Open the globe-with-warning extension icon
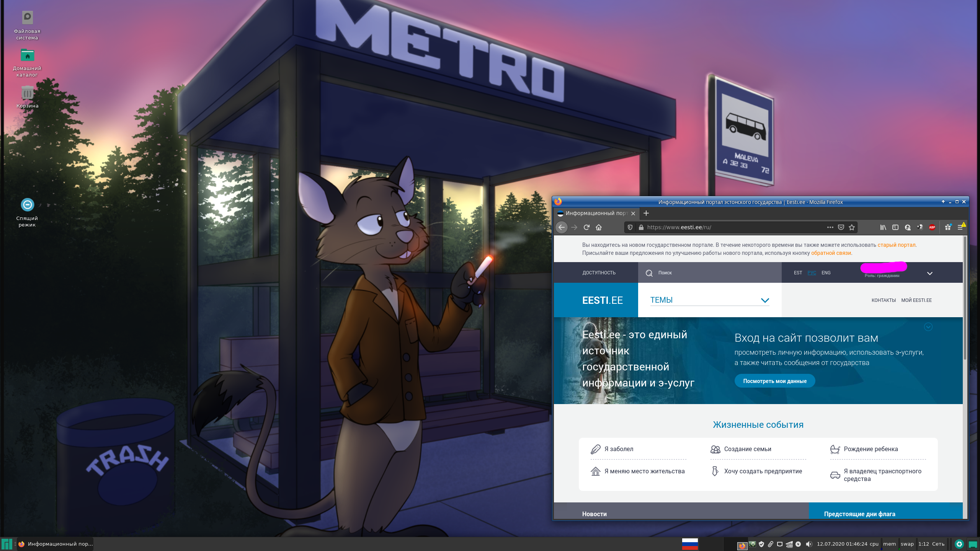The height and width of the screenshot is (551, 980). tap(908, 227)
